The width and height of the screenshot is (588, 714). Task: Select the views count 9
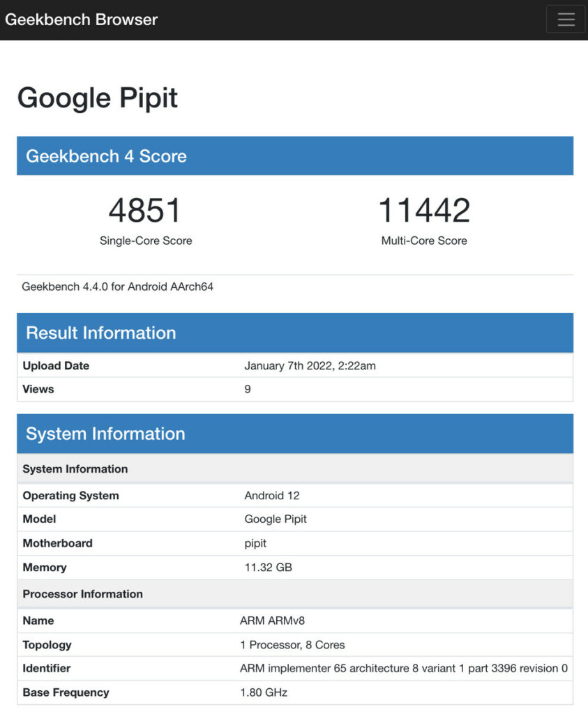[x=248, y=389]
